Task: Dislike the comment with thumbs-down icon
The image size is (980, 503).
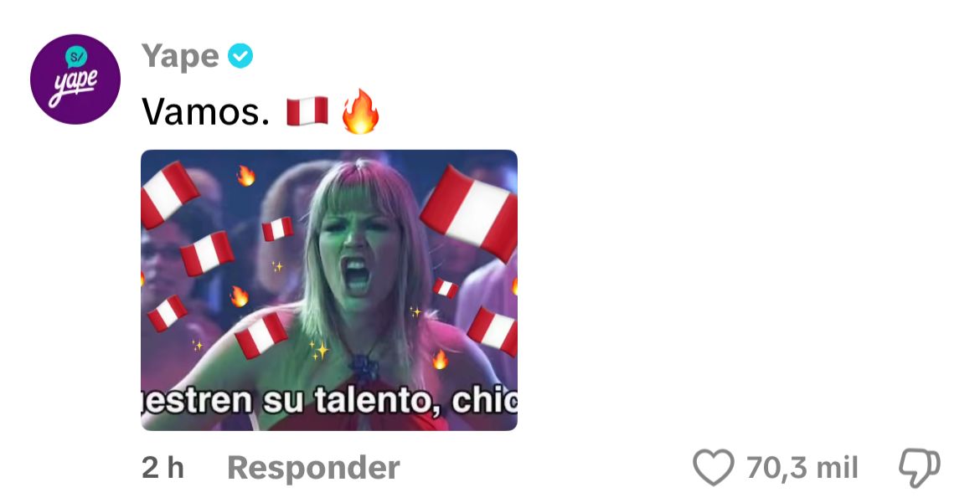Action: tap(919, 468)
